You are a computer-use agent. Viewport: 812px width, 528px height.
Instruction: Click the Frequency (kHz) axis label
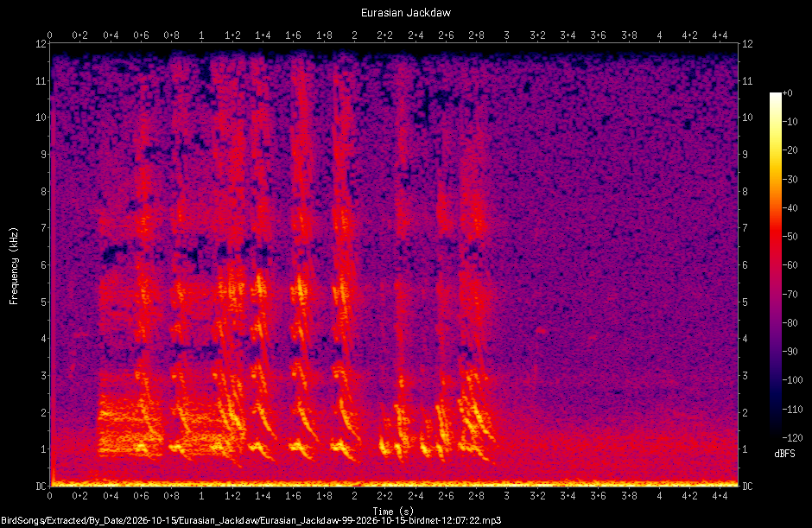pyautogui.click(x=14, y=266)
